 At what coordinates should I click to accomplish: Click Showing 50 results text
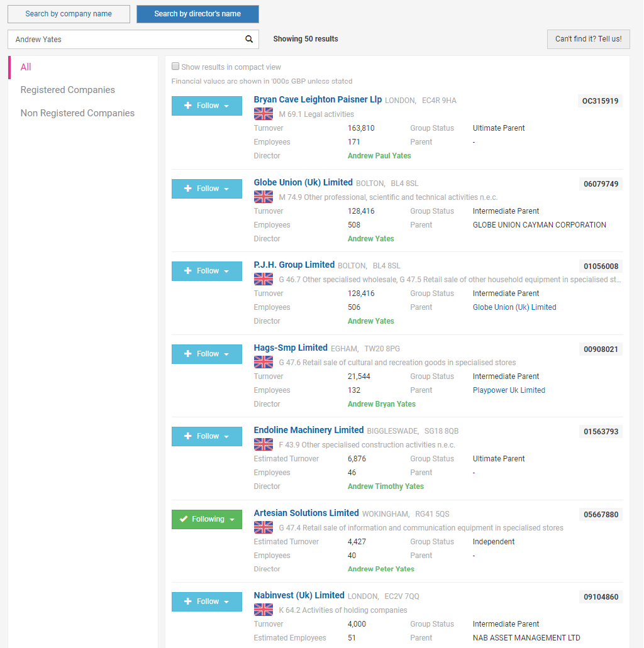click(306, 39)
